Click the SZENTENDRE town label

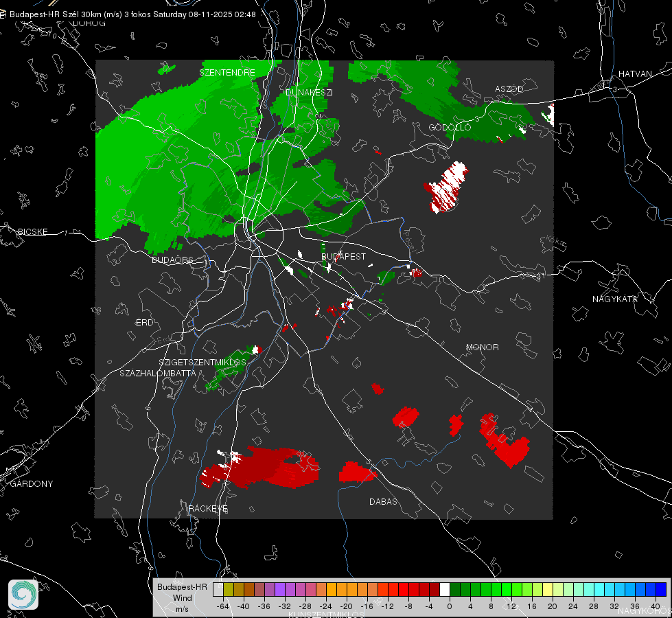click(x=227, y=73)
